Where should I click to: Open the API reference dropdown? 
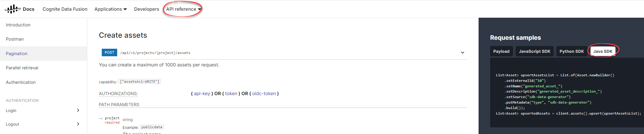point(183,9)
